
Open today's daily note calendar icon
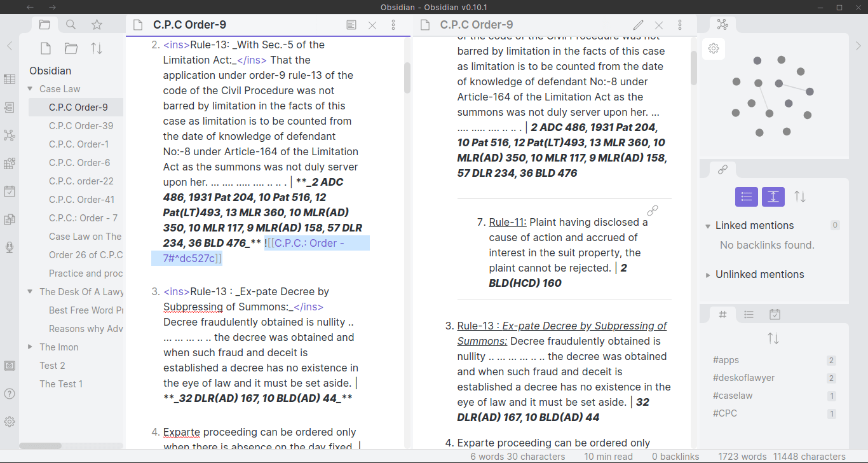10,191
